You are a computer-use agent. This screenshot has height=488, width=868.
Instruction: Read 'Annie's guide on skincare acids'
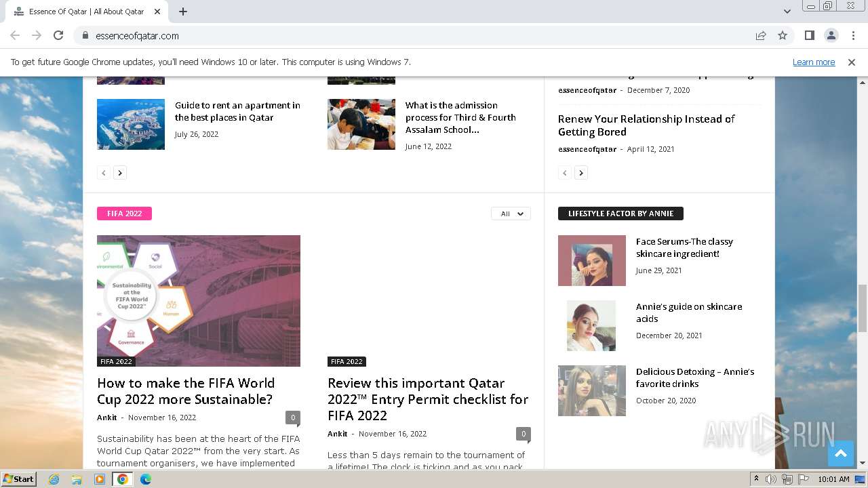(x=689, y=312)
